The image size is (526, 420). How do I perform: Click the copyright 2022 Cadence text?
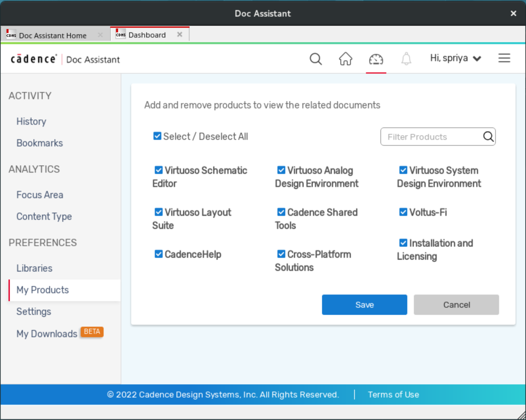(223, 395)
